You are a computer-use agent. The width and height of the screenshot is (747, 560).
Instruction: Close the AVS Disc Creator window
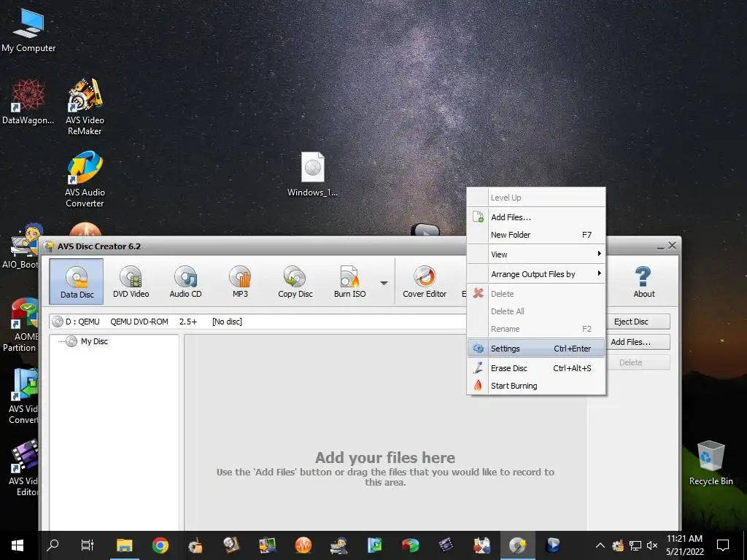(x=672, y=245)
